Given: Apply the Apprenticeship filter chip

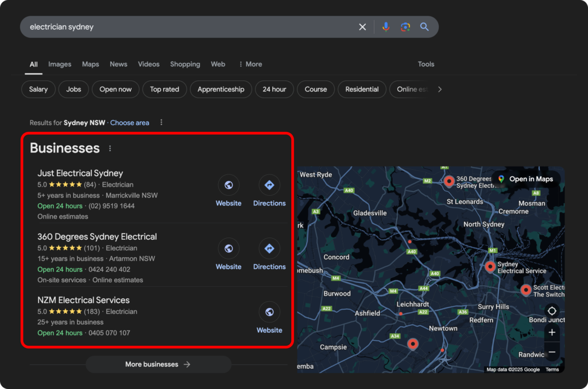Looking at the screenshot, I should tap(221, 89).
